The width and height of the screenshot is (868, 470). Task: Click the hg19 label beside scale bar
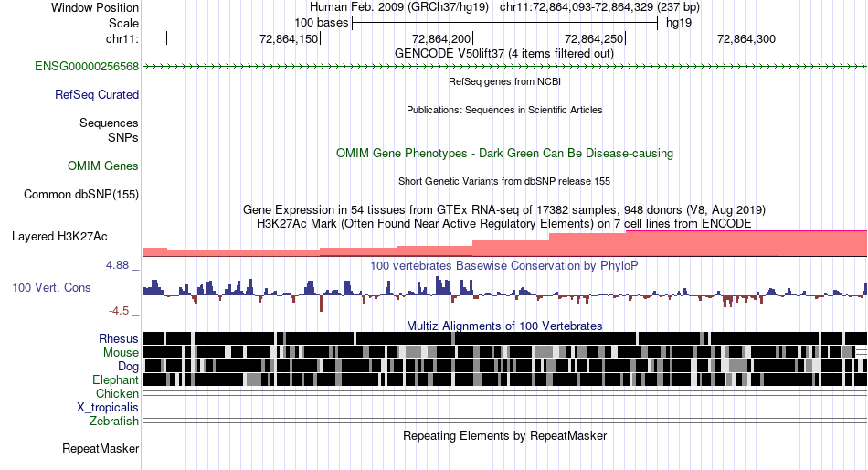[679, 23]
